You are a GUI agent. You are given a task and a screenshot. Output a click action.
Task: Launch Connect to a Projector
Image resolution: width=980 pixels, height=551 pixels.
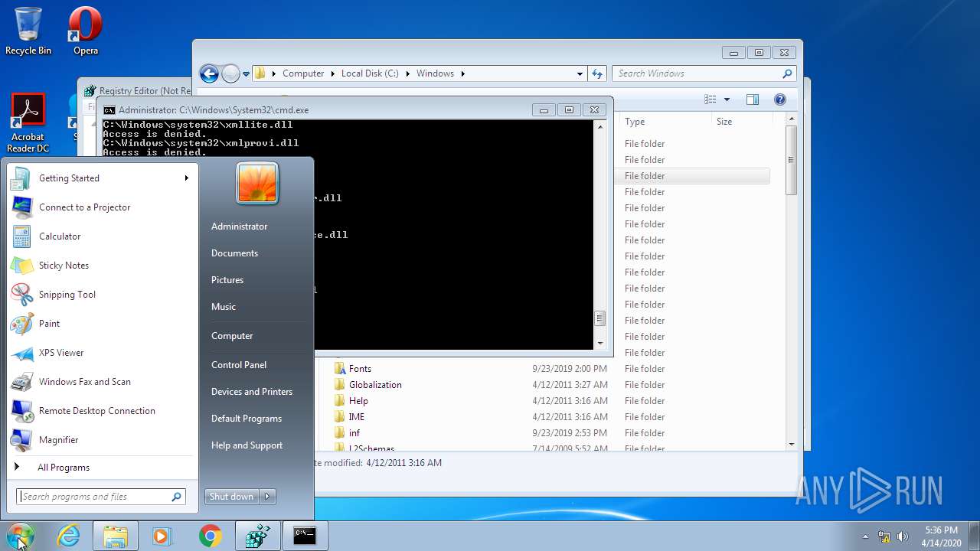tap(102, 207)
